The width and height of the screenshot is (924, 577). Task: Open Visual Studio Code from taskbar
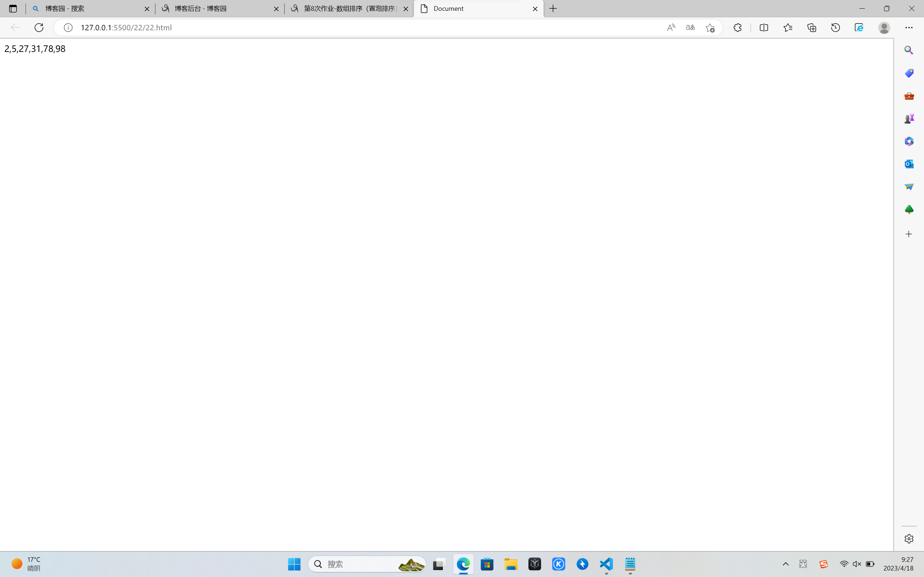click(x=606, y=564)
